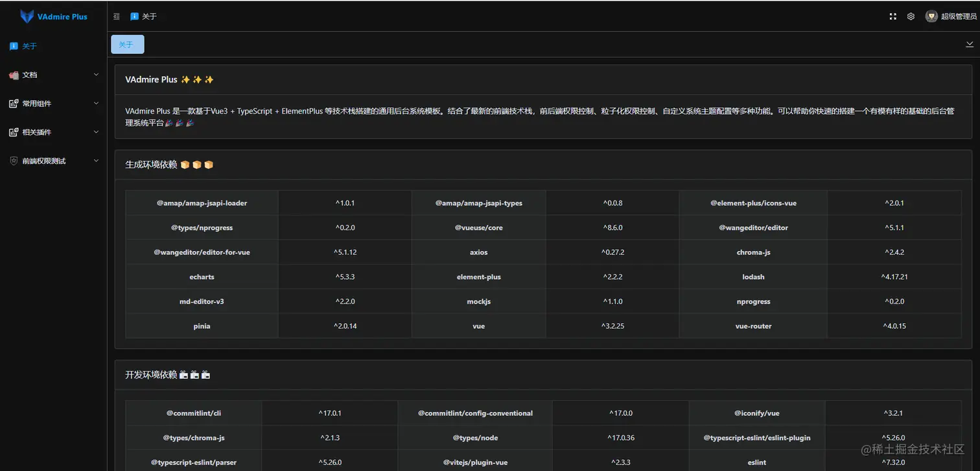Viewport: 980px width, 471px height.
Task: Click the 关于 icon in the sidebar
Action: 14,46
